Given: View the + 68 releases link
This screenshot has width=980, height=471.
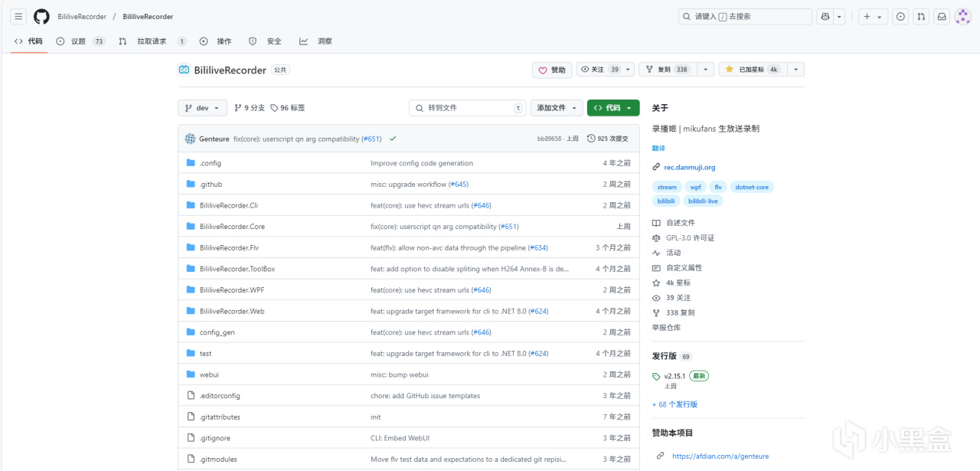Looking at the screenshot, I should (675, 404).
